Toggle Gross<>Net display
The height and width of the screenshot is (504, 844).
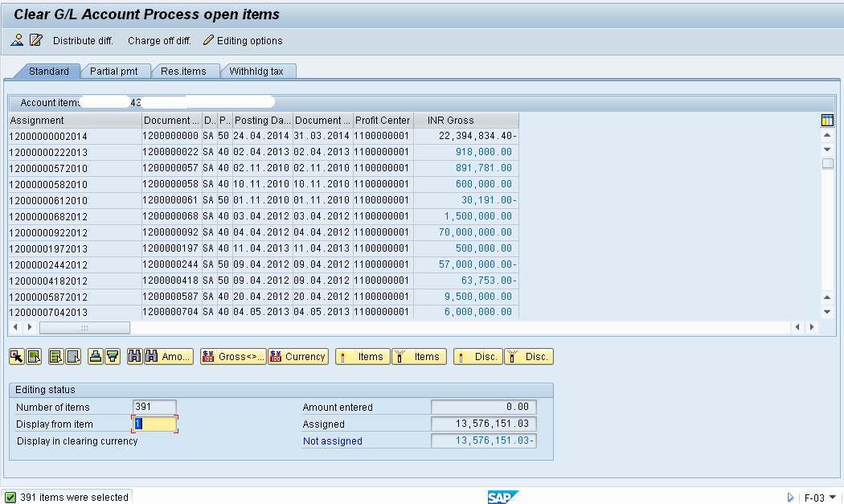[x=233, y=356]
